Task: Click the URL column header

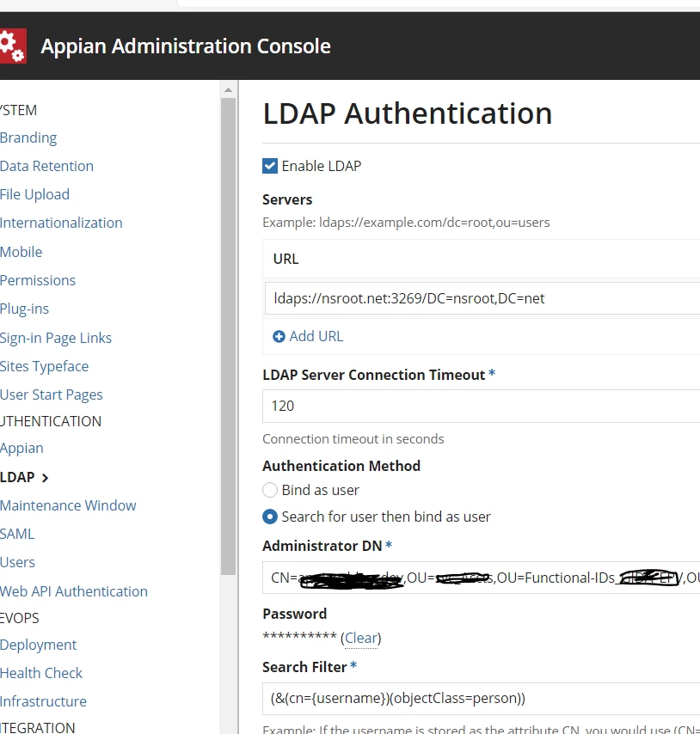Action: [286, 259]
